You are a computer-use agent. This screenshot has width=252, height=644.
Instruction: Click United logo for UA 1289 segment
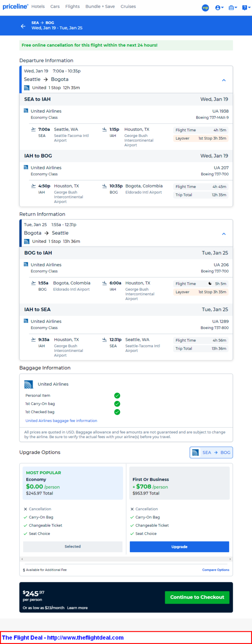(26, 321)
